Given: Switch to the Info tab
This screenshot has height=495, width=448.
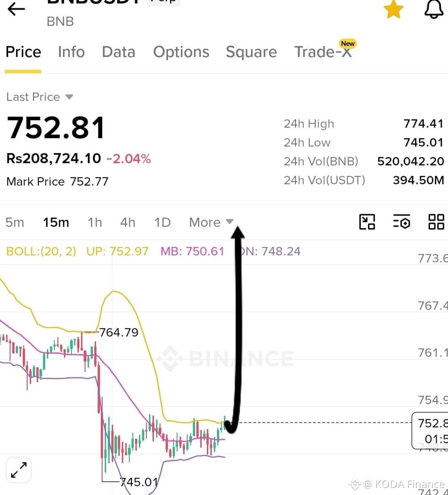Looking at the screenshot, I should click(x=71, y=52).
